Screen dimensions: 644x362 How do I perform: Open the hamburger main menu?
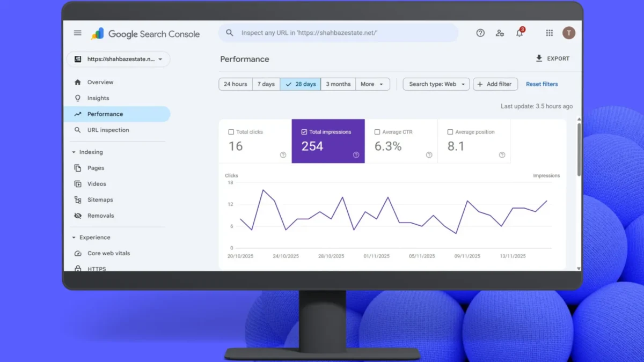[x=78, y=33]
